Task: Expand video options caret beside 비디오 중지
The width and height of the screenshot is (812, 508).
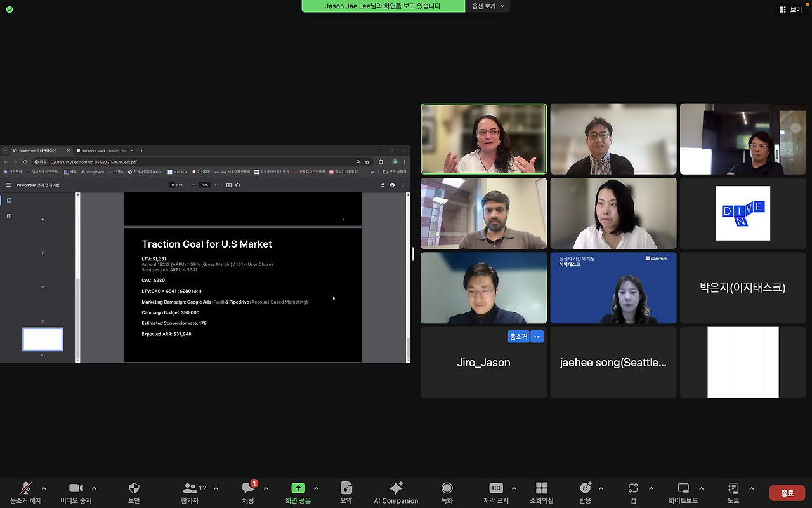Action: pos(95,488)
